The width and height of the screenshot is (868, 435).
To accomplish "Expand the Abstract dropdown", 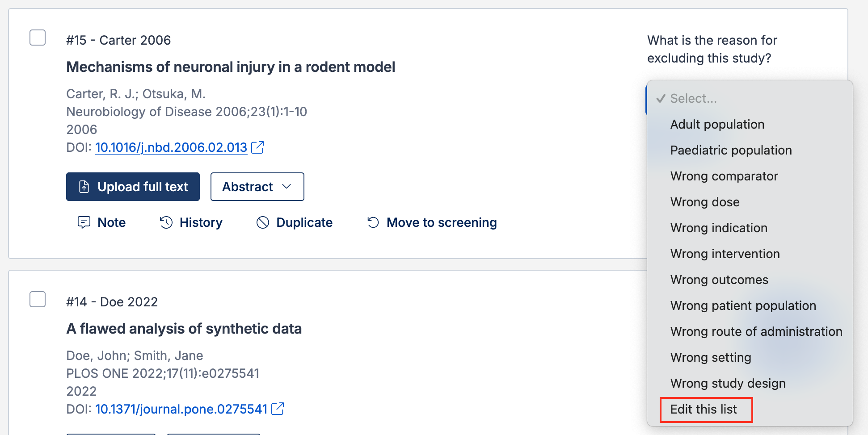I will [x=257, y=187].
